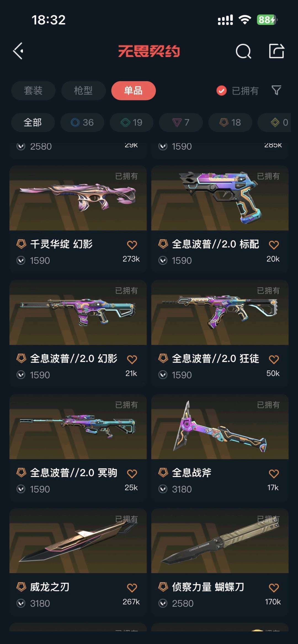Tap the back arrow icon
This screenshot has height=644, width=298.
pyautogui.click(x=18, y=51)
